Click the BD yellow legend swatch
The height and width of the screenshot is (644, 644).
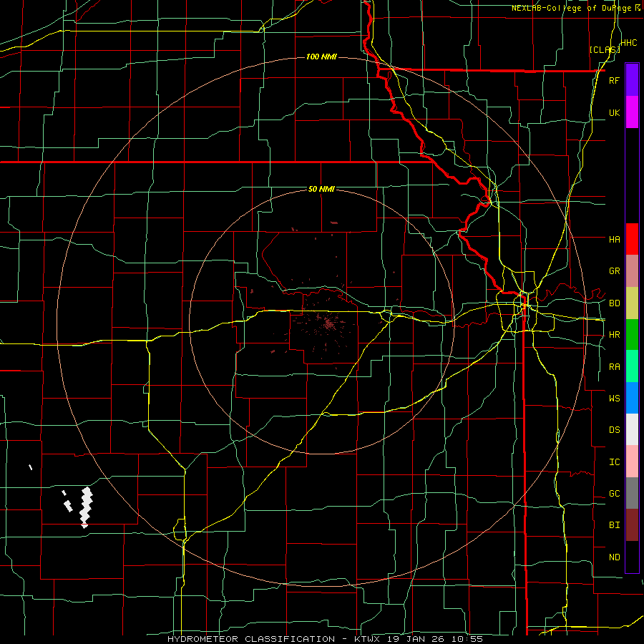pos(632,303)
